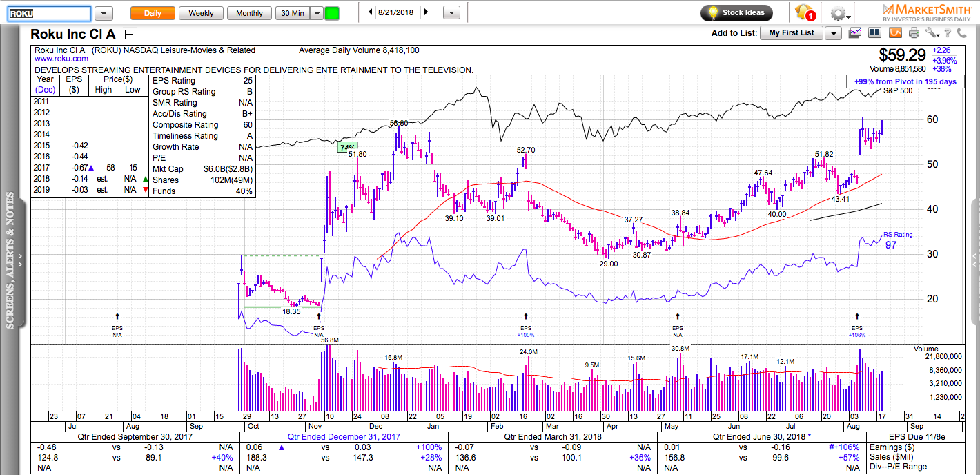Click the 51.82 July price high label
This screenshot has height=475, width=980.
824,154
